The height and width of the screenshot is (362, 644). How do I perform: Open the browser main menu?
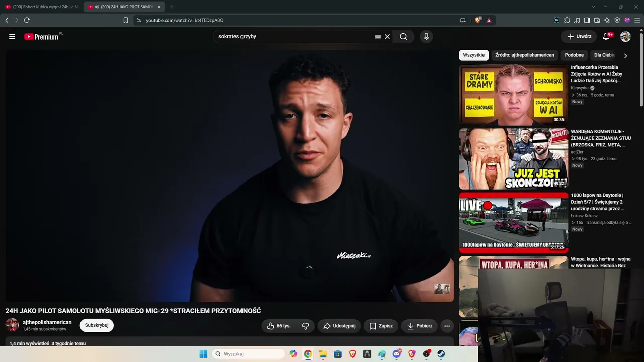pyautogui.click(x=637, y=20)
